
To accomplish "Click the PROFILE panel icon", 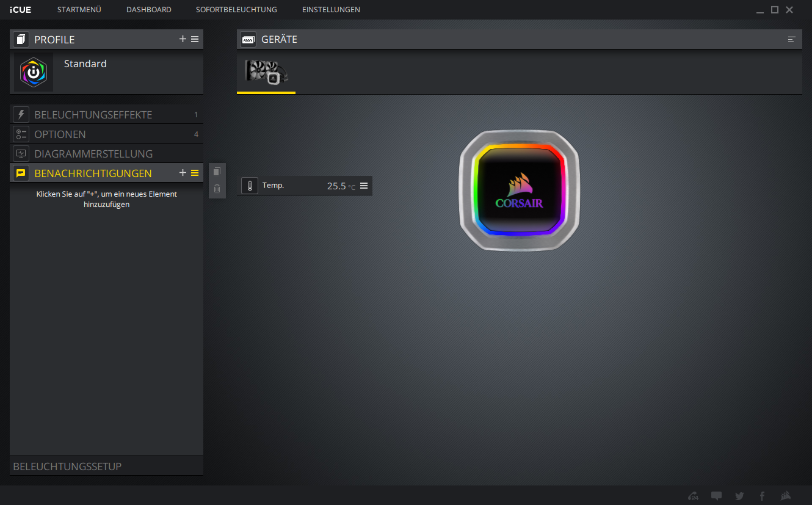I will (x=21, y=40).
